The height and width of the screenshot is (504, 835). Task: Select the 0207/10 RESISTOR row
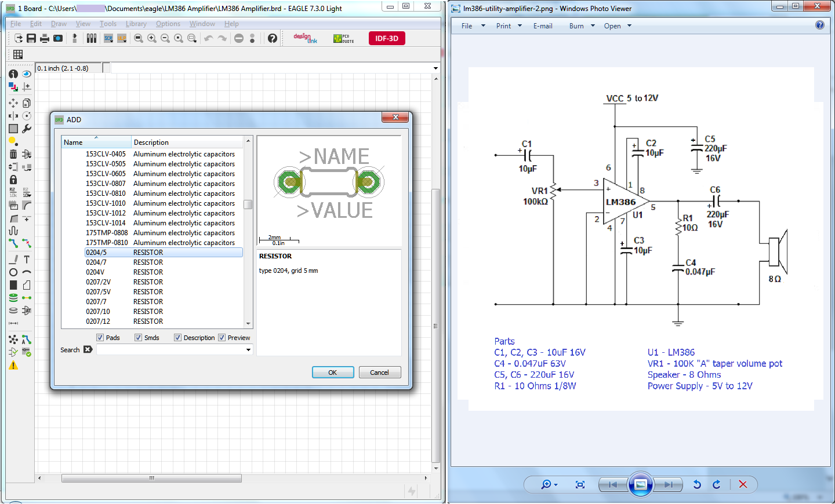tap(164, 312)
